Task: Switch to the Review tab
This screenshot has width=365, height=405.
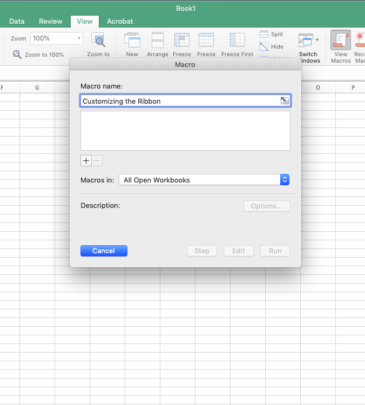Action: [50, 21]
